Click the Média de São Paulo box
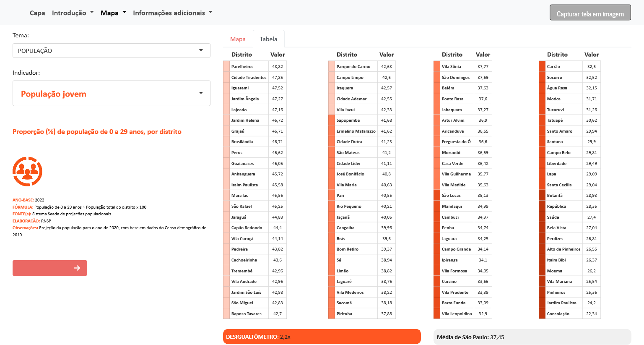Screen dimensions: 644x345 pos(532,337)
